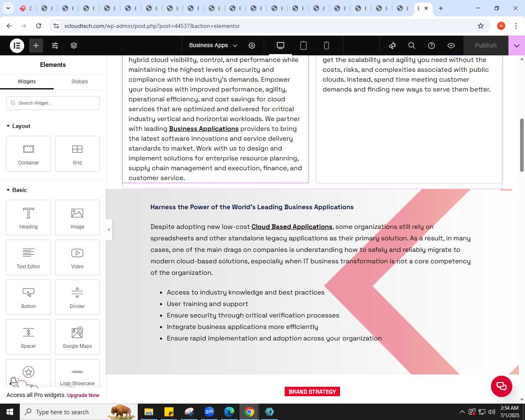
Task: Switch to the Globals tab
Action: 80,82
